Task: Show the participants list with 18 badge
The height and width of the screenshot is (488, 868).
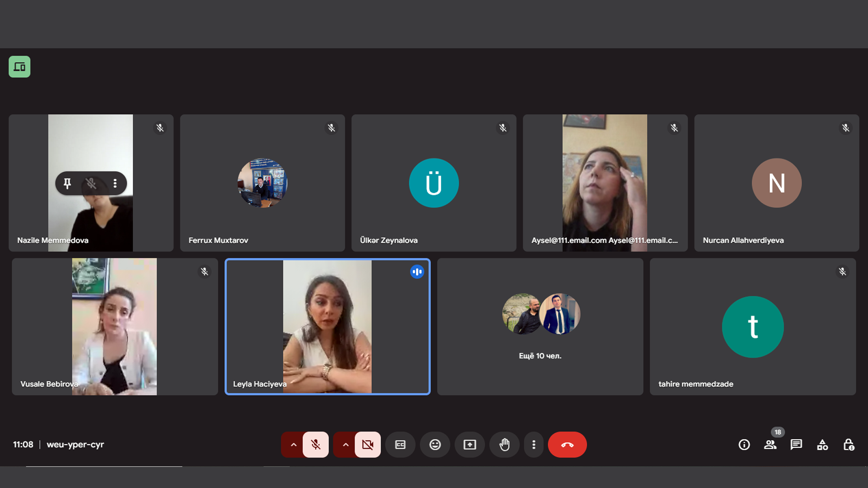Action: [x=770, y=445]
